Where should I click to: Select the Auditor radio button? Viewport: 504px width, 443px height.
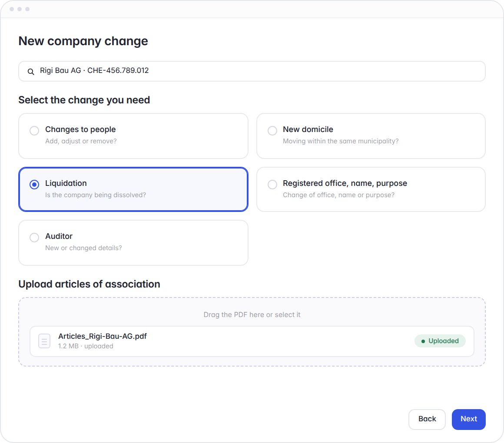coord(34,238)
